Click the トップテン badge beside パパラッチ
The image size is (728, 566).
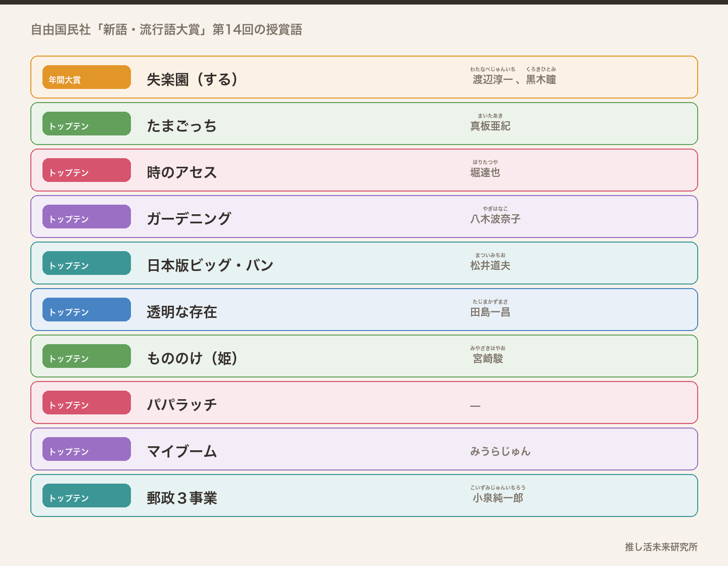(x=86, y=403)
